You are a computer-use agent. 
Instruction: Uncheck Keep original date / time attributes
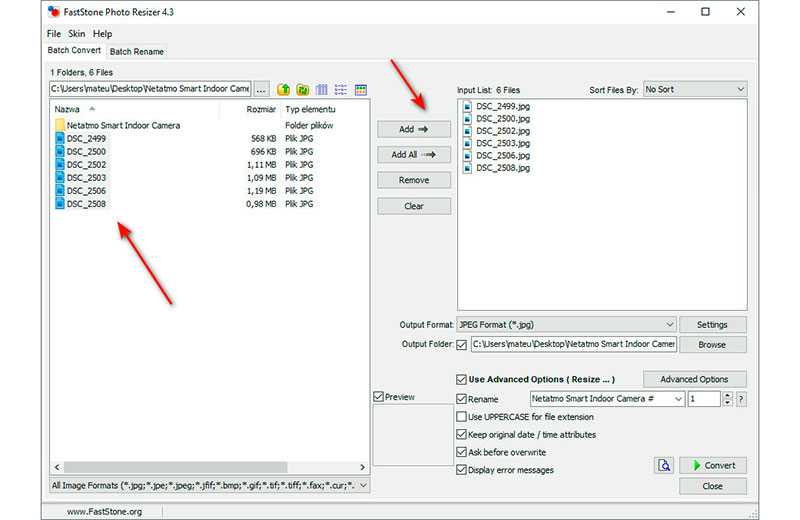click(x=461, y=435)
